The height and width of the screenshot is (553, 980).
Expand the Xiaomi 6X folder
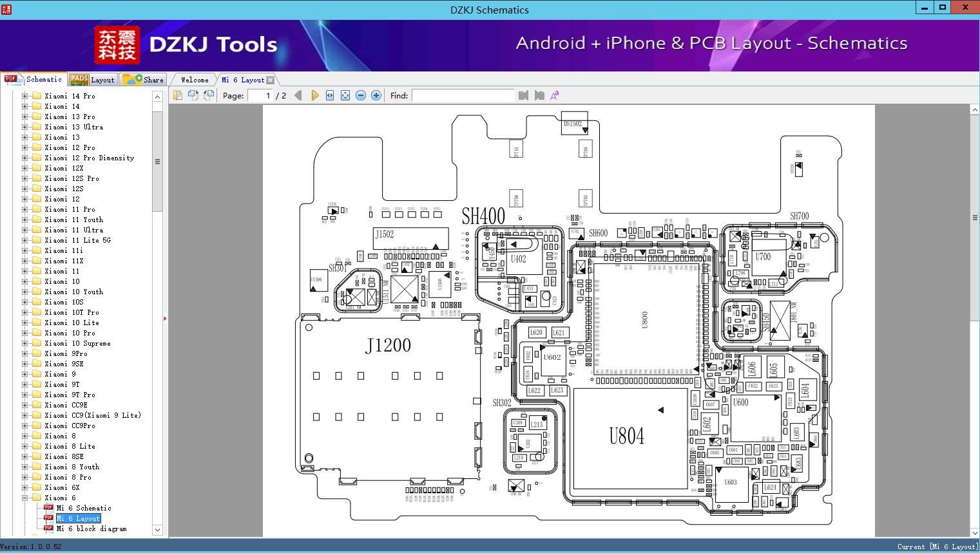[x=24, y=487]
